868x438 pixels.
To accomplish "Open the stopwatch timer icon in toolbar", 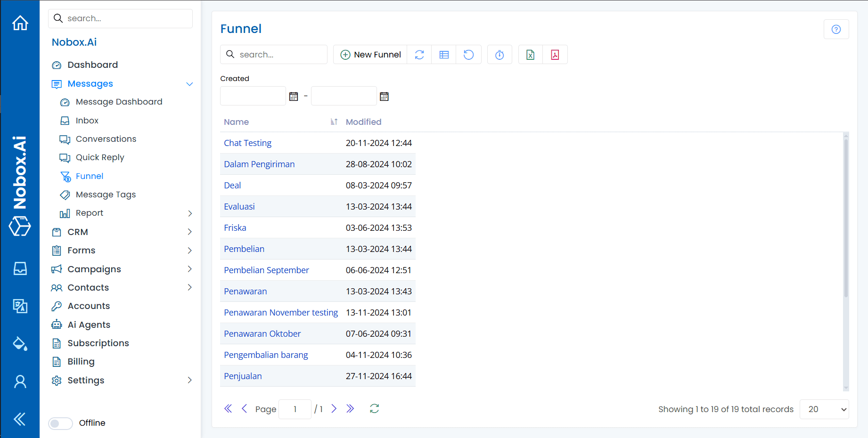I will pyautogui.click(x=500, y=55).
